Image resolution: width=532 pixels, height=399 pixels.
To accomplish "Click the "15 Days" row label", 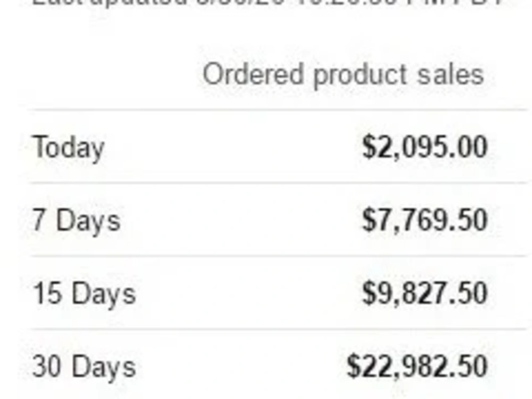I will coord(84,294).
